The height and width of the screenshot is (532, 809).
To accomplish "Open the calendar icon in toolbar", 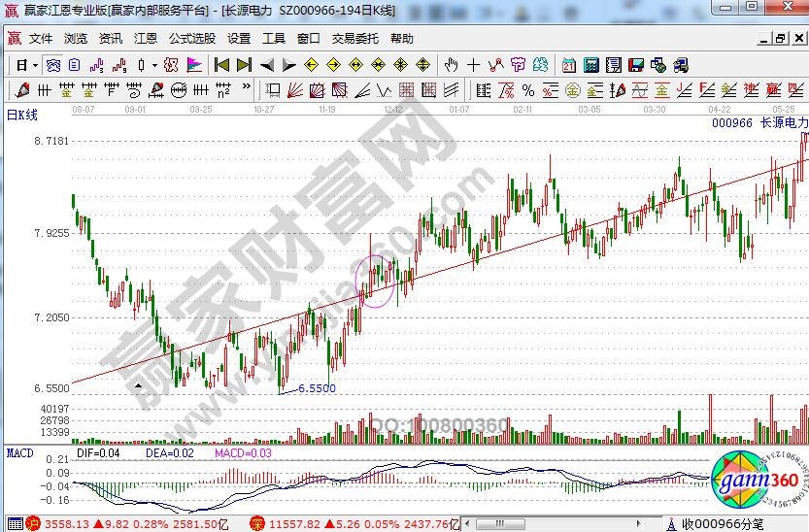I will tap(568, 65).
